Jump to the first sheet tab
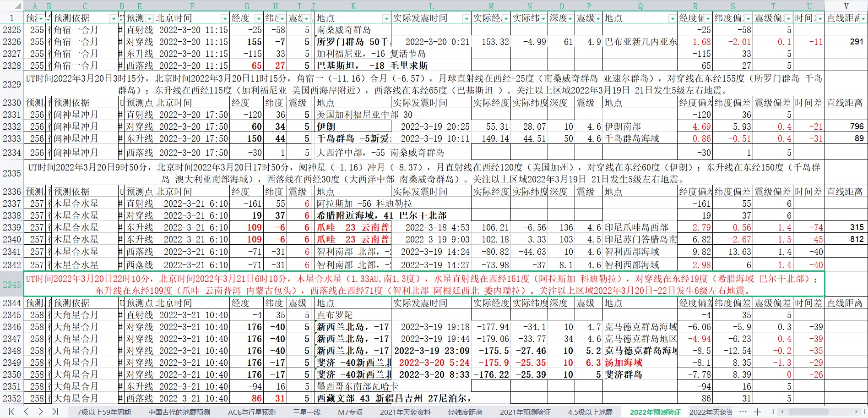This screenshot has width=868, height=418. pos(12,412)
